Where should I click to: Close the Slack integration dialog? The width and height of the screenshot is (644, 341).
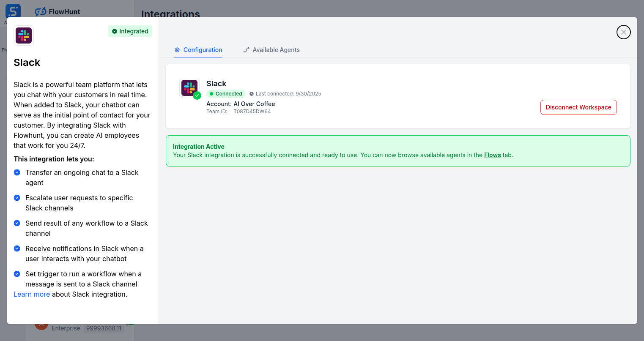click(623, 32)
